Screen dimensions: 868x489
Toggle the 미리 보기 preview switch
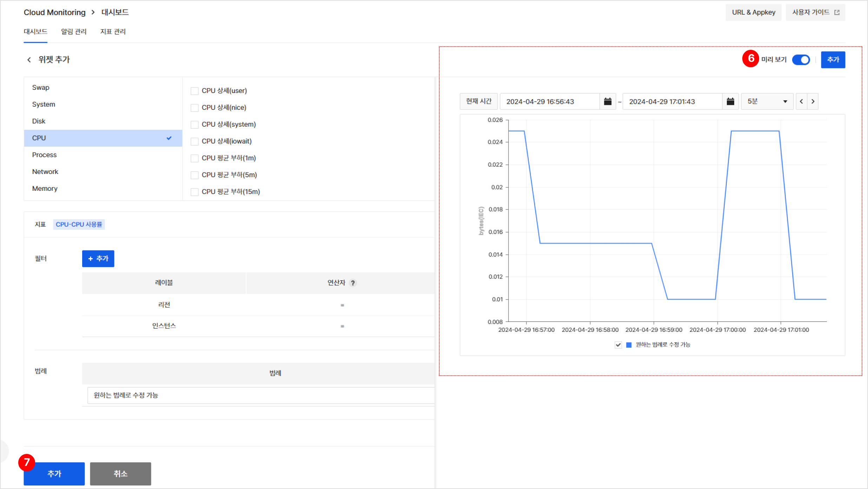pos(801,60)
